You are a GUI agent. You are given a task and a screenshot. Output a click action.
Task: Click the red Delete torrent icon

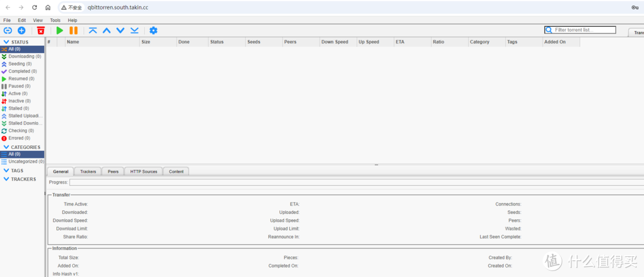(41, 30)
